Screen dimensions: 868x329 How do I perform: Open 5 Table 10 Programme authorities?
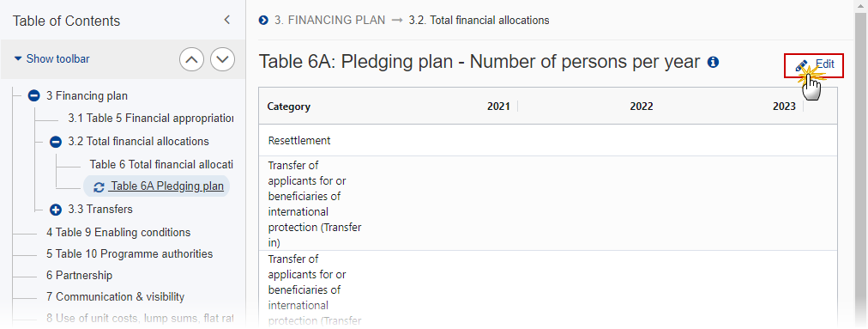pos(130,254)
